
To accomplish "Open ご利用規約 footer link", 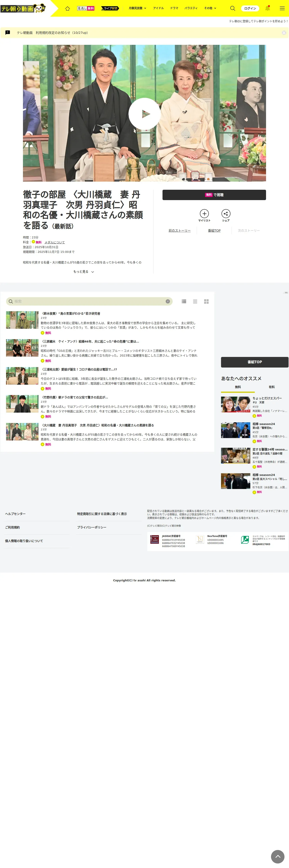I will 12,527.
